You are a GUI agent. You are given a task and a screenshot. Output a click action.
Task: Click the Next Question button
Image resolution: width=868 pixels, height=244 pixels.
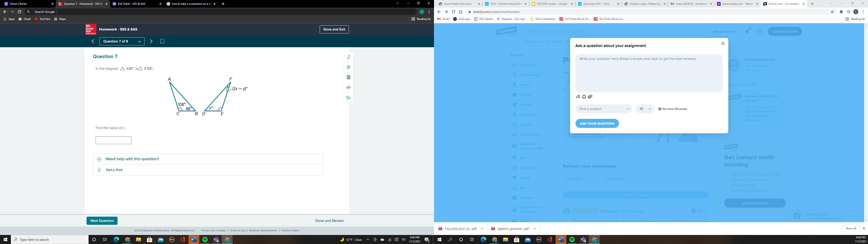102,221
